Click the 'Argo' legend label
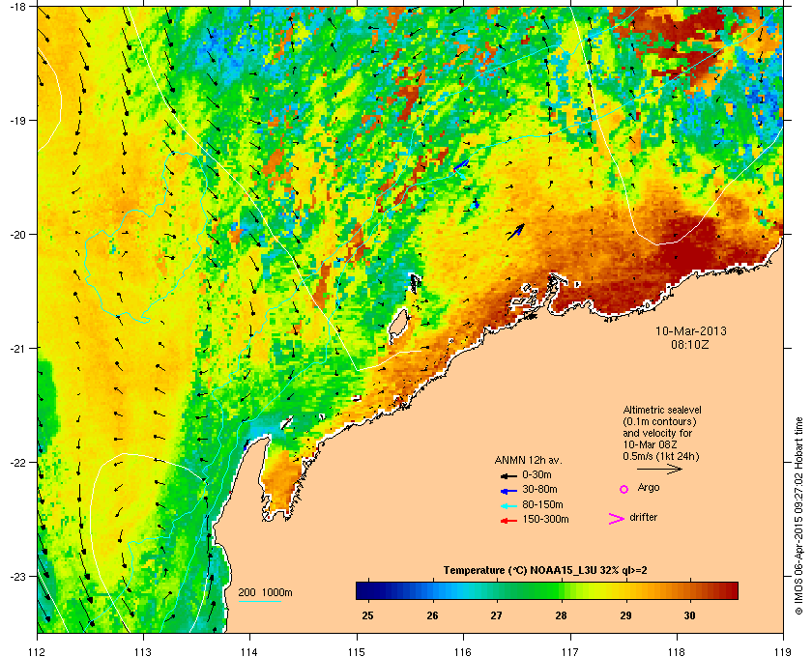This screenshot has height=657, width=812. click(649, 487)
